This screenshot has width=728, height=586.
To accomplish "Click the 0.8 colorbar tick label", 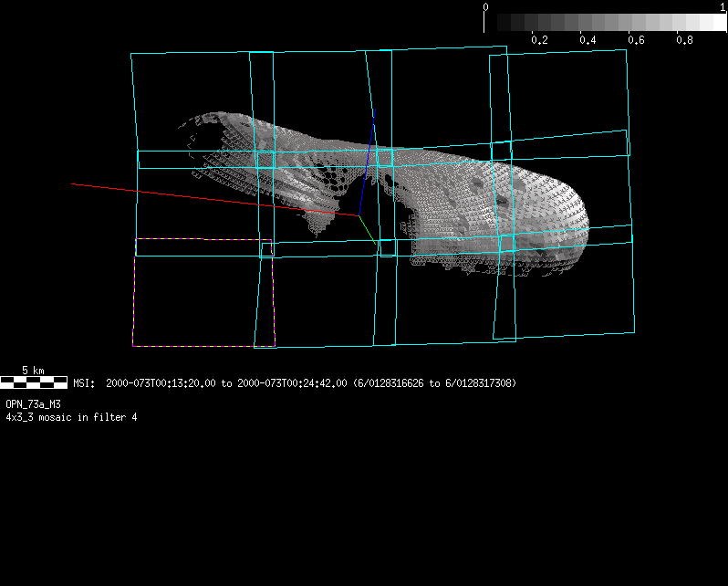I will (x=684, y=41).
